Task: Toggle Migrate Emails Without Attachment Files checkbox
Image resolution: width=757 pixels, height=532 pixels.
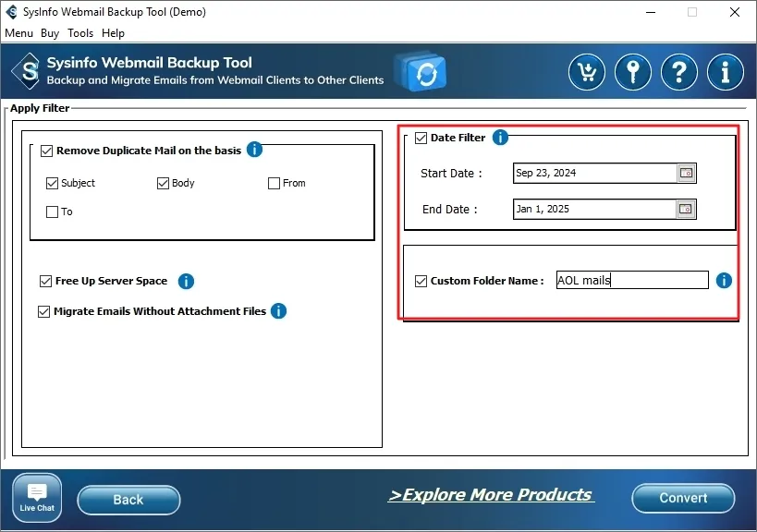Action: [x=44, y=311]
